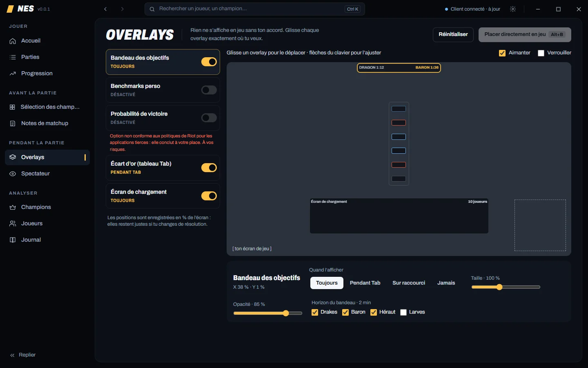Click the Champions crown icon
Image resolution: width=588 pixels, height=368 pixels.
coord(13,207)
